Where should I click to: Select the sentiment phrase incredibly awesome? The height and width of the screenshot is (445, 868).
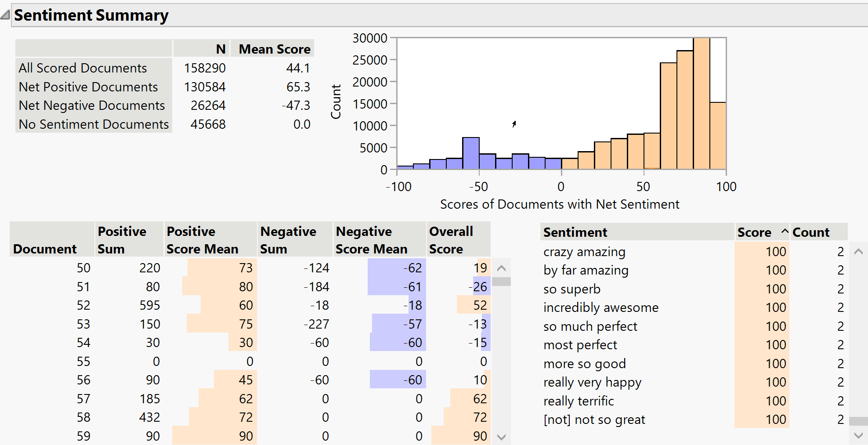(601, 308)
